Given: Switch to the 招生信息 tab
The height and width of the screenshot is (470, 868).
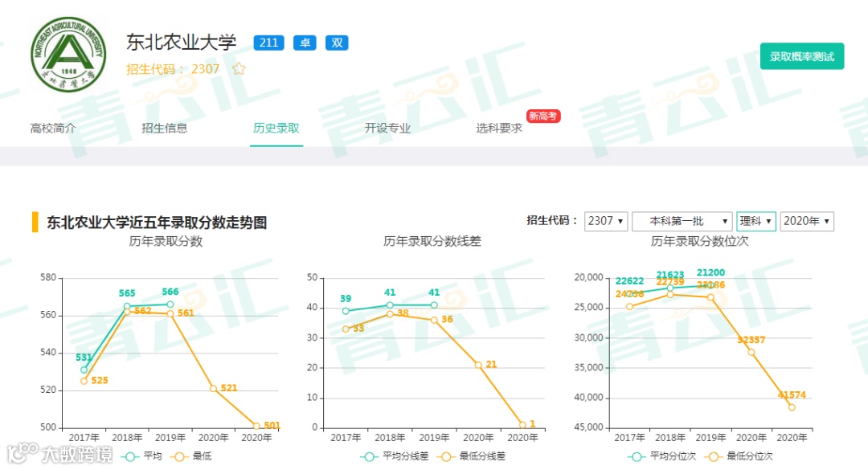Looking at the screenshot, I should point(165,128).
